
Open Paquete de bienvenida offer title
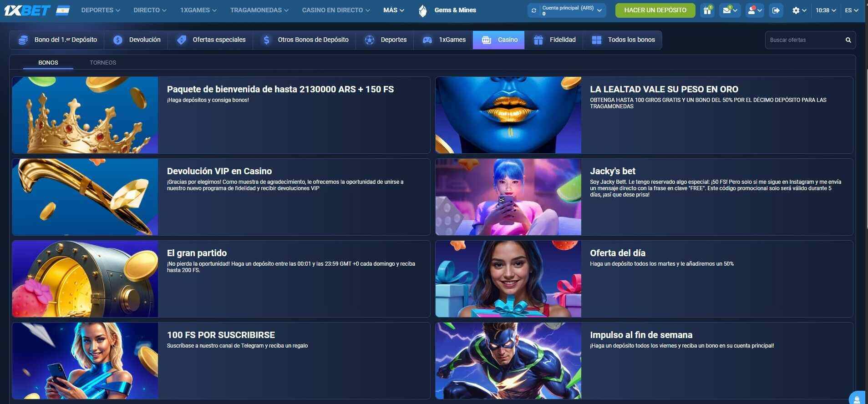(280, 90)
